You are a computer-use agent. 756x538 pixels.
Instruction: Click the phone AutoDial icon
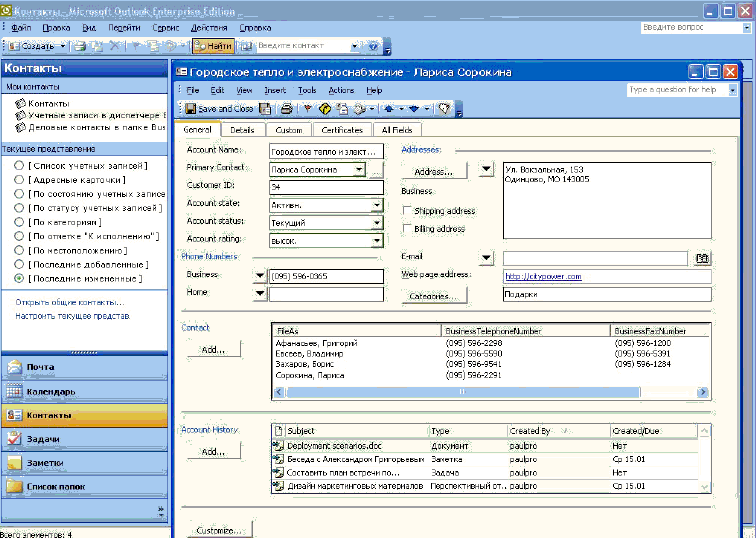coord(359,109)
